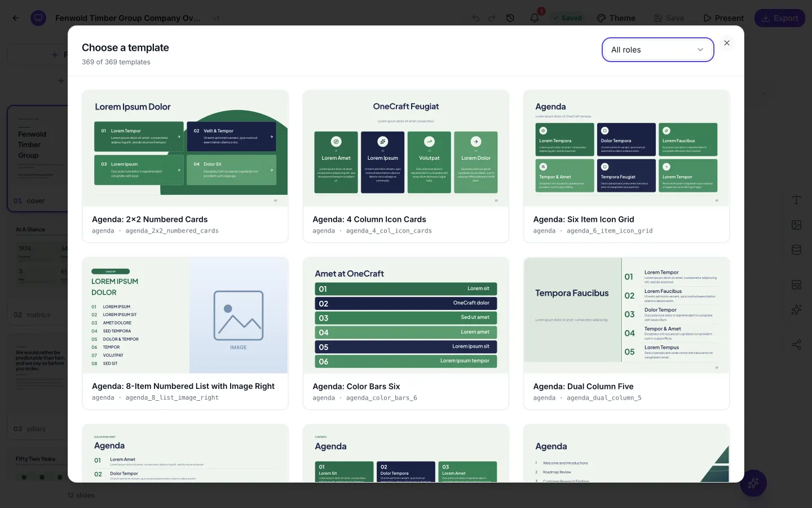Pick the Agenda: Dual Column Five template
The width and height of the screenshot is (812, 508).
pos(626,333)
